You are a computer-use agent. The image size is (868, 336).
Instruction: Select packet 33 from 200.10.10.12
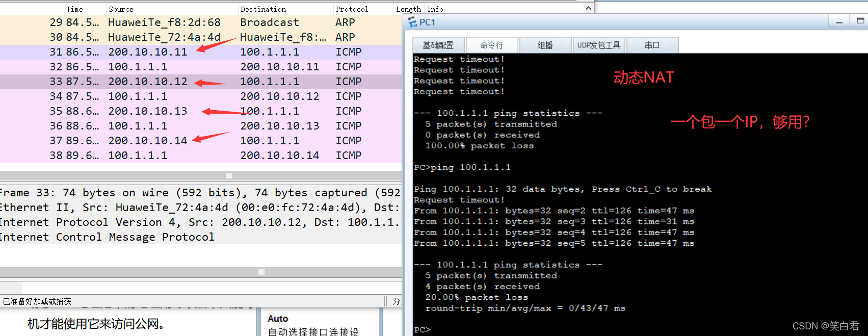(201, 82)
